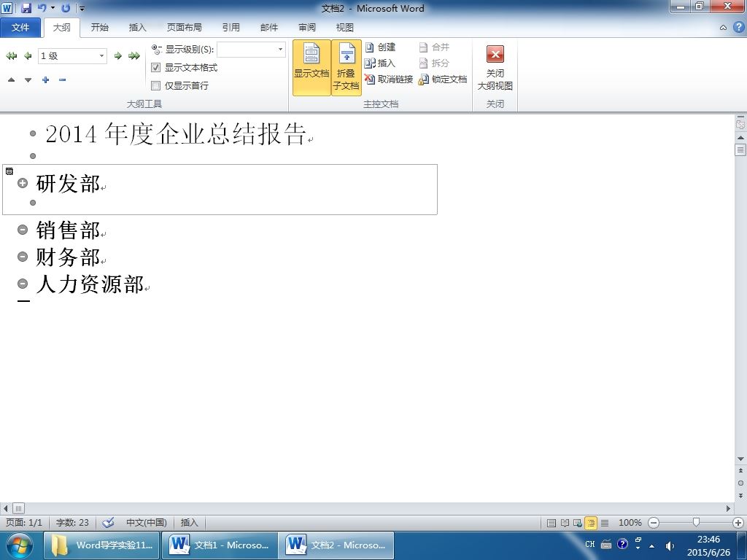Screen dimensions: 747x560
Task: Toggle Collapse Subdocuments (折叠子文档) button
Action: coord(347,68)
